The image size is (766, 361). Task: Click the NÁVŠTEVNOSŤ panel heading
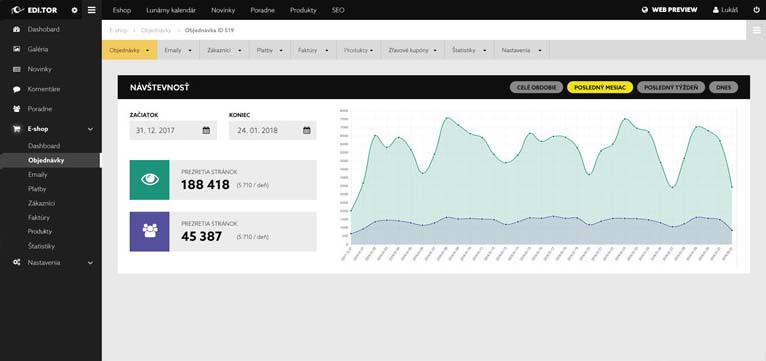tap(159, 87)
